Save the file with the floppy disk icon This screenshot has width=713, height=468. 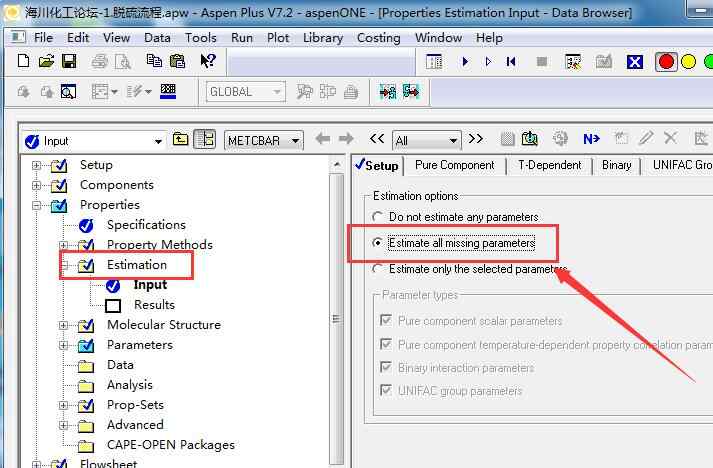pyautogui.click(x=69, y=61)
